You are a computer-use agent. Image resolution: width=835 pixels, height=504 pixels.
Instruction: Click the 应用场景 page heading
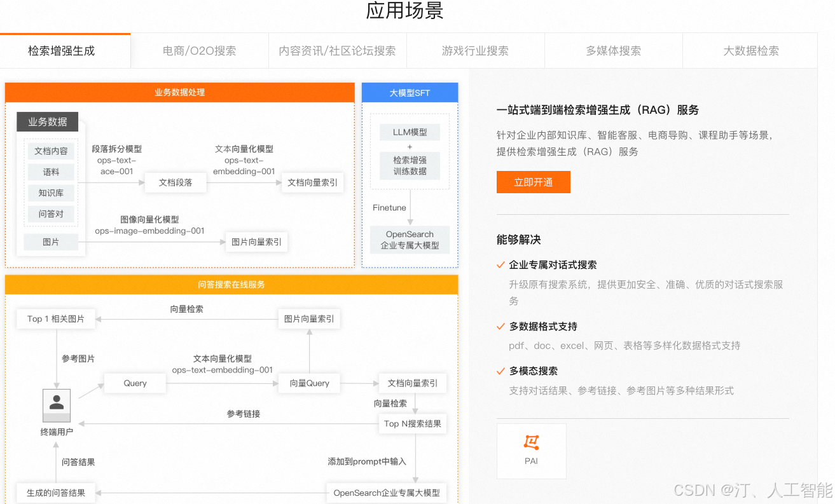404,10
